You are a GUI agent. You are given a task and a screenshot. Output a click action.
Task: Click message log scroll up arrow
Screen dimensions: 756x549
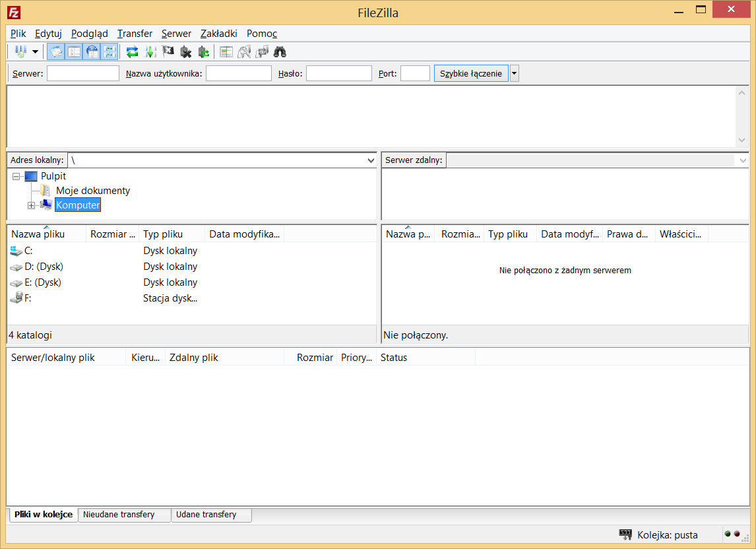pos(741,93)
